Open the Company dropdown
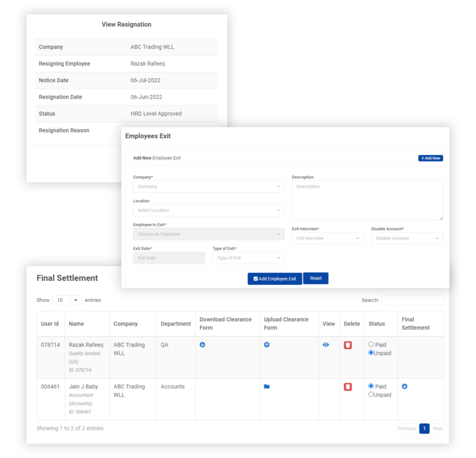 (x=208, y=186)
